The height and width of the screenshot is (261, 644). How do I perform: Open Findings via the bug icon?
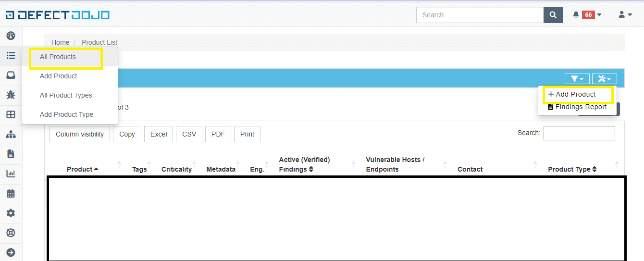pos(11,95)
